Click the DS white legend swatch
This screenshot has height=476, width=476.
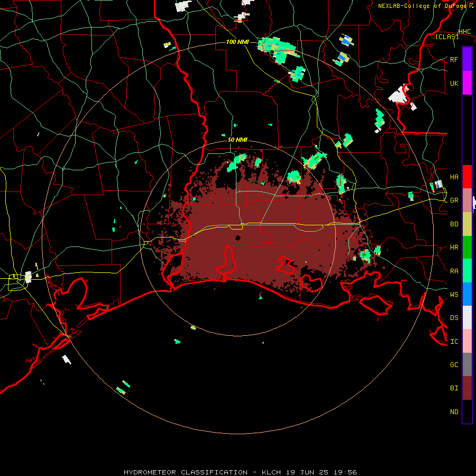(467, 317)
